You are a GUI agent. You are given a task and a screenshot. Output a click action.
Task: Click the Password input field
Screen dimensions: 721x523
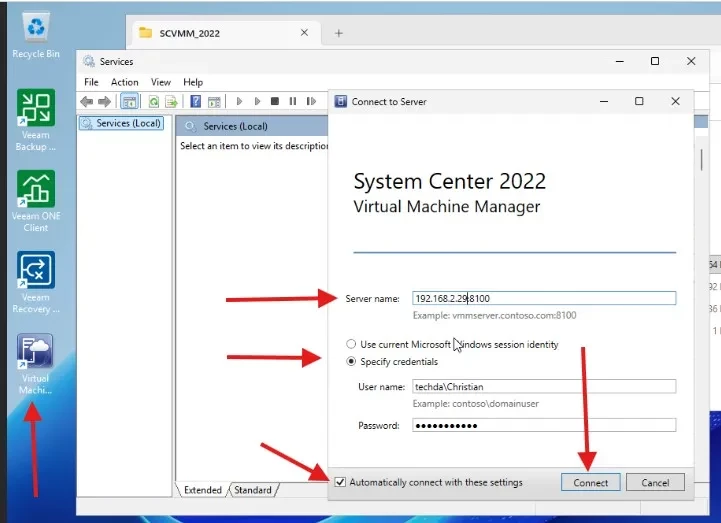pos(544,425)
